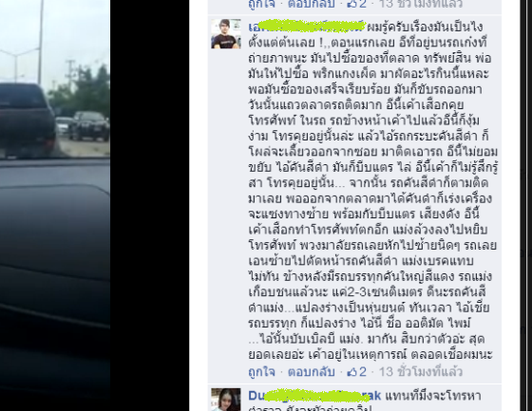Open the timestamp cut off at the top edge
The height and width of the screenshot is (411, 532).
(x=420, y=4)
